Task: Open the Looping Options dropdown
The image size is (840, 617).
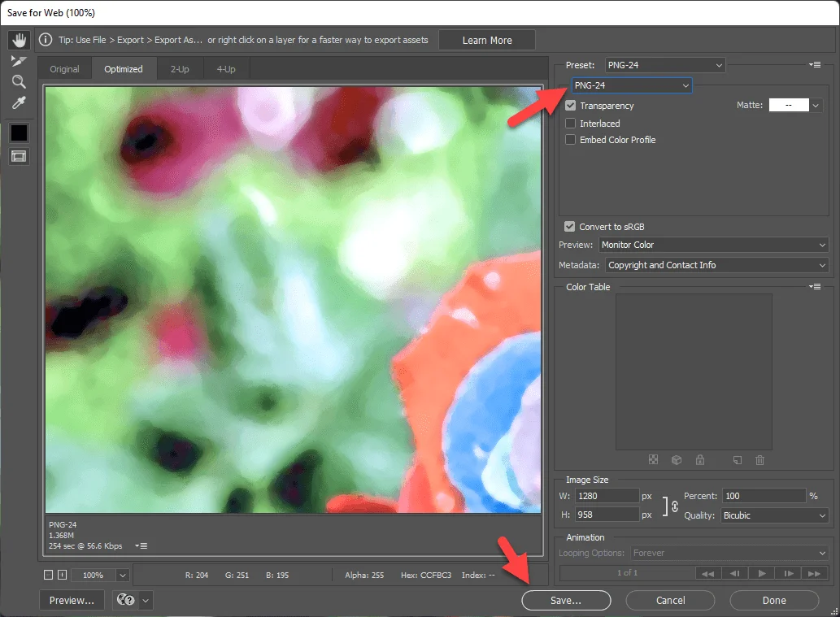Action: pos(729,553)
